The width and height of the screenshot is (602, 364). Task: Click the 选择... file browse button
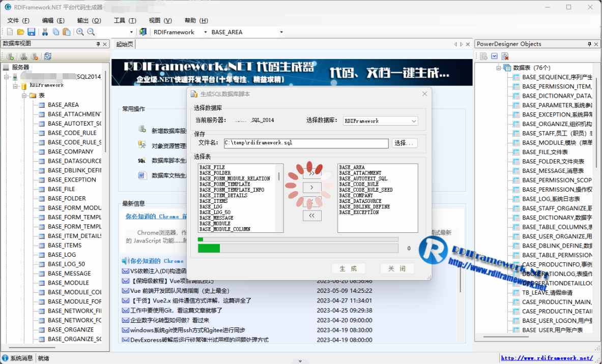[x=405, y=143]
